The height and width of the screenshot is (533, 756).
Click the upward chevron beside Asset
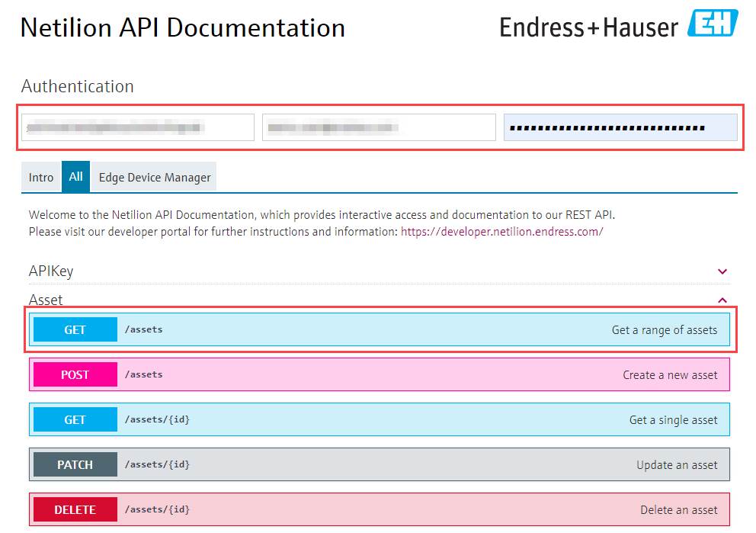(x=722, y=300)
